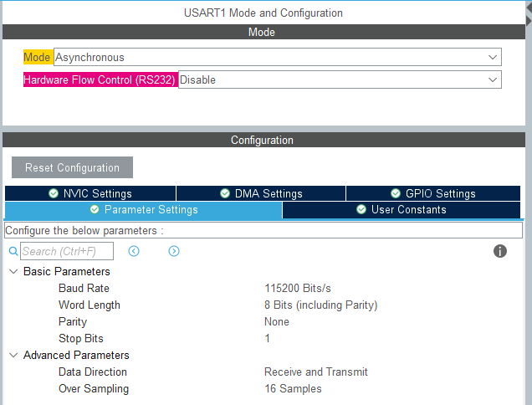Screen dimensions: 532x405
Task: Select the Over Sampling parameter
Action: point(94,389)
